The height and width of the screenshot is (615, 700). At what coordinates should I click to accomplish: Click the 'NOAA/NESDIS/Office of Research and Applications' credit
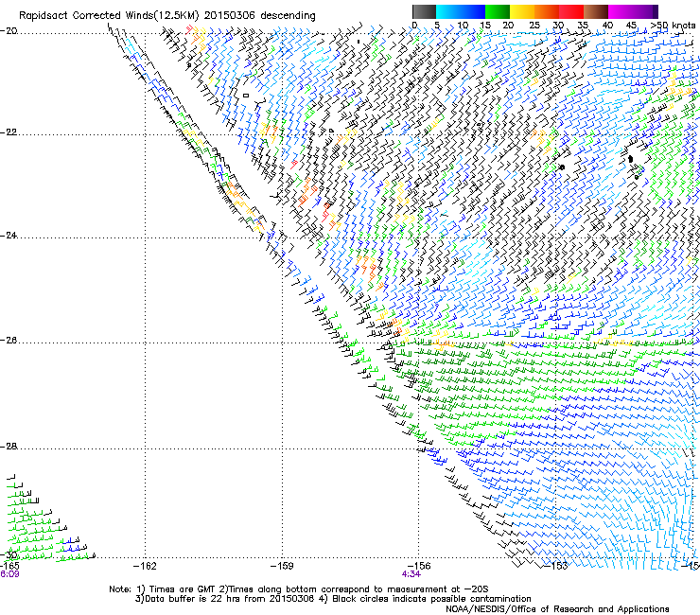pyautogui.click(x=557, y=609)
